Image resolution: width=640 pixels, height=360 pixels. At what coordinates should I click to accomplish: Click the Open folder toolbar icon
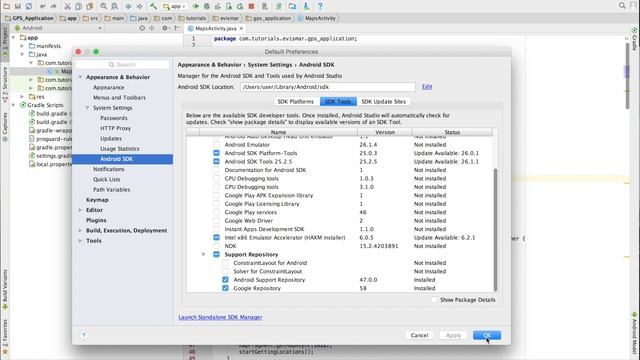click(7, 6)
